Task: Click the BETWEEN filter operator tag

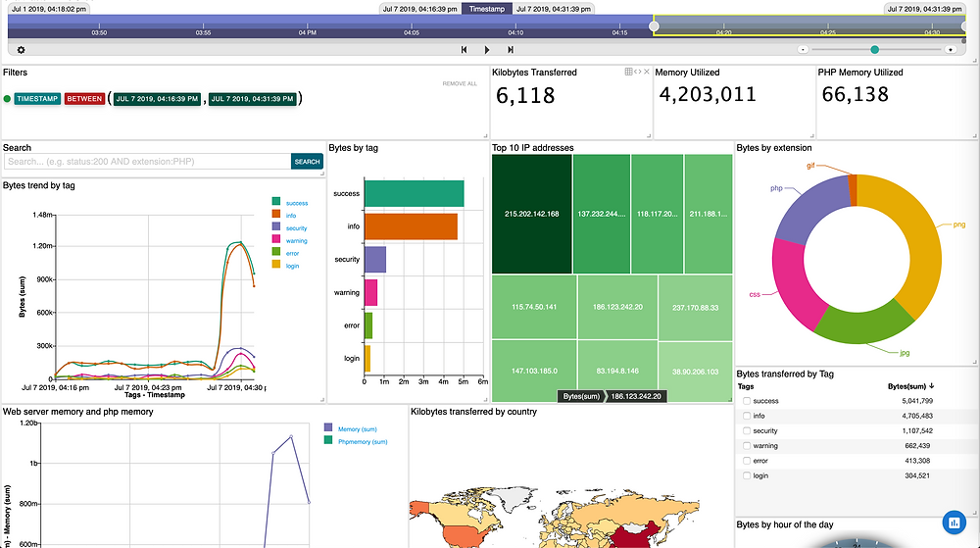Action: pos(84,99)
